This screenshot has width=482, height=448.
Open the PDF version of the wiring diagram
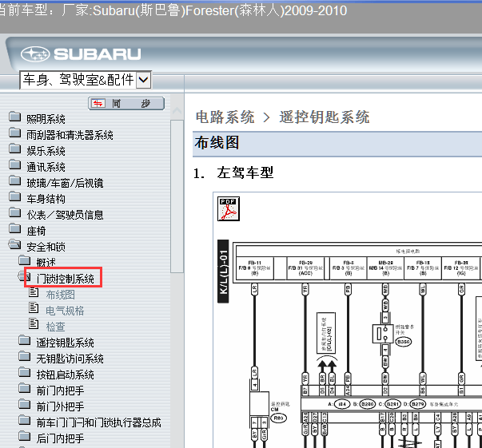229,208
